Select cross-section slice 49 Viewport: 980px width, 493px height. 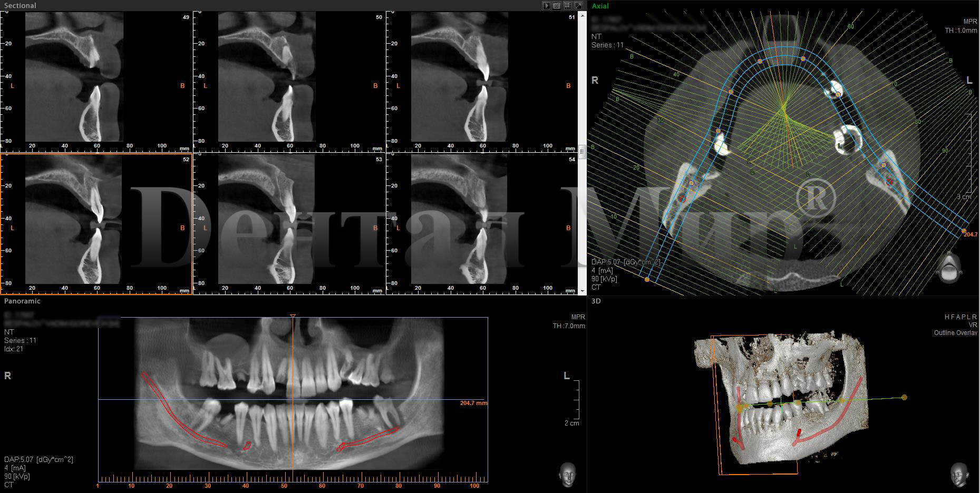[96, 82]
